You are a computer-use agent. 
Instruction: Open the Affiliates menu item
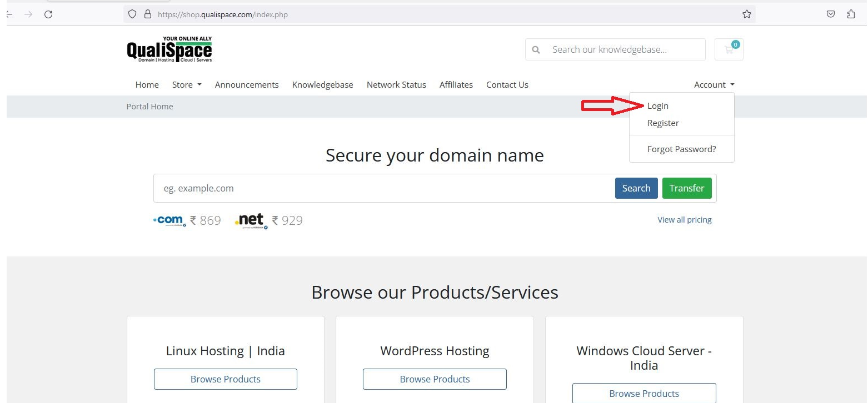pyautogui.click(x=456, y=84)
